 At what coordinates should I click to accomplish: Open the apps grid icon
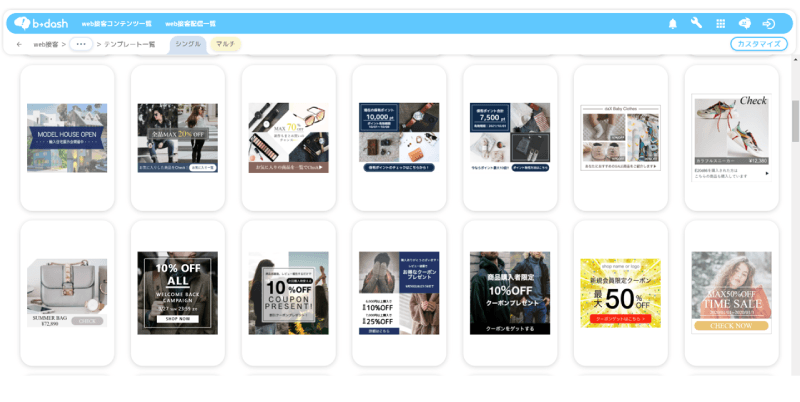coord(720,23)
